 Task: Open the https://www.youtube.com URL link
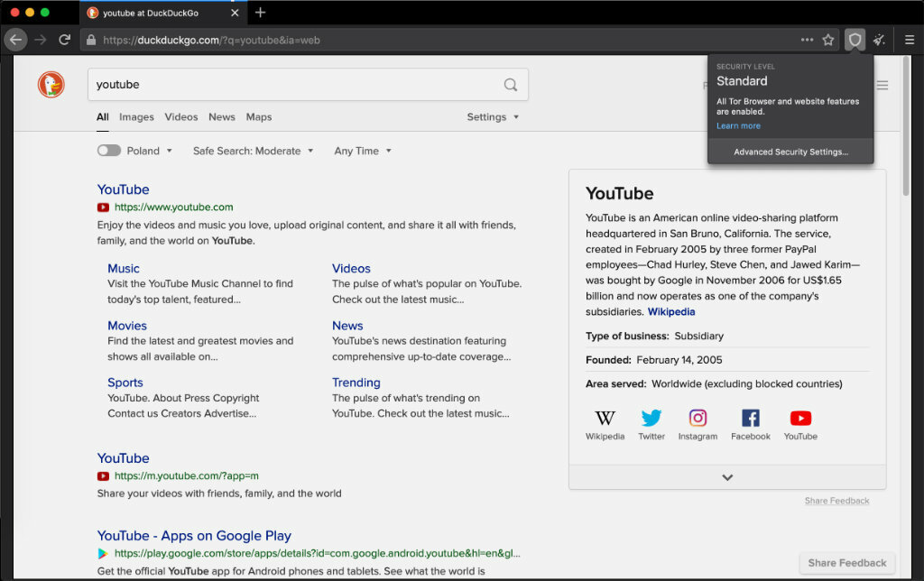click(174, 207)
